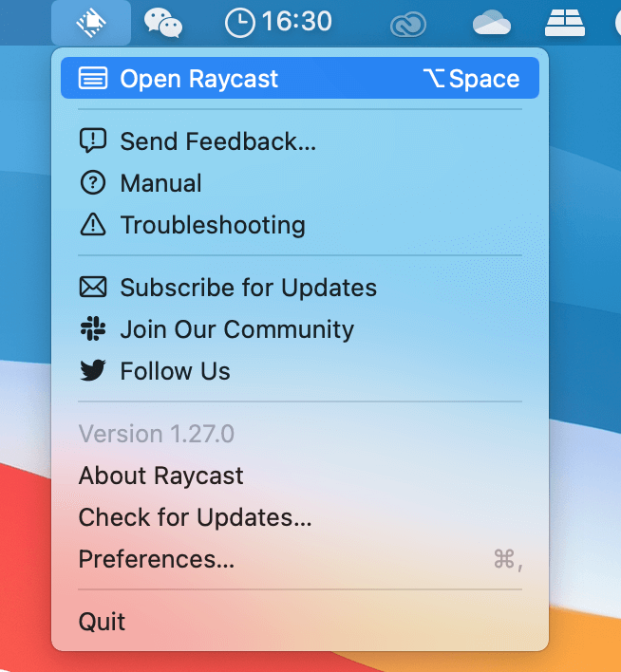Click the ⌘, shortcut beside Preferences
Viewport: 621px width, 672px height.
point(507,559)
